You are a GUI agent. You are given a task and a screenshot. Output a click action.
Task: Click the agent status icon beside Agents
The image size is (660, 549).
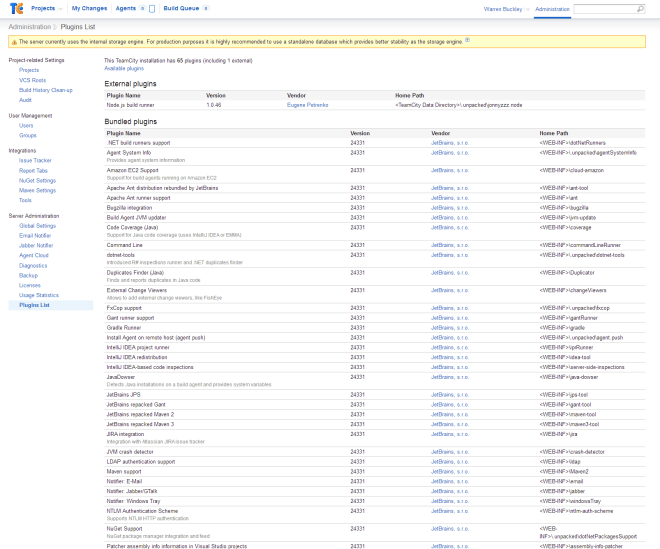(x=152, y=9)
